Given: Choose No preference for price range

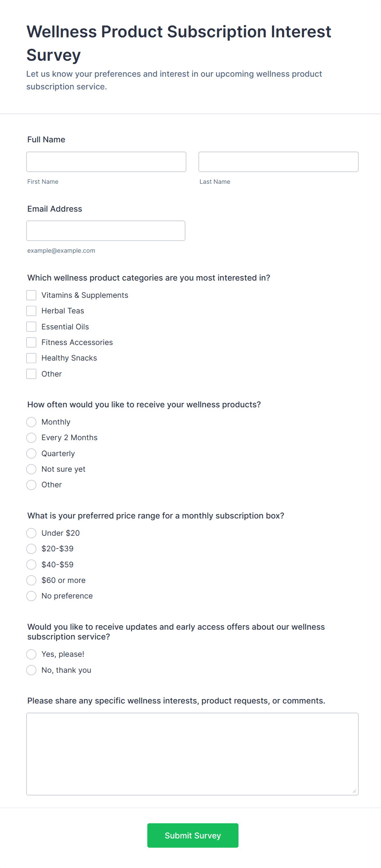Looking at the screenshot, I should (31, 596).
